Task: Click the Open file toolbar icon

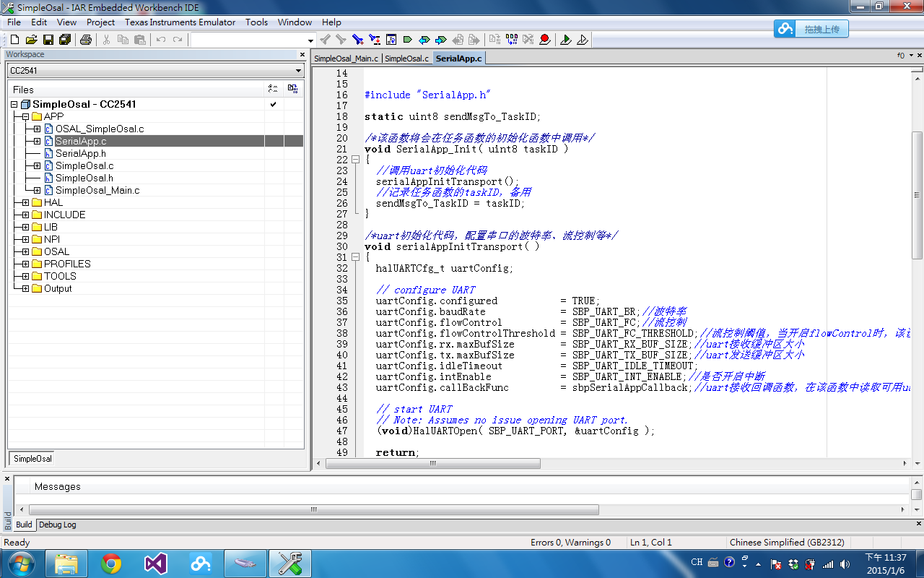Action: point(31,40)
